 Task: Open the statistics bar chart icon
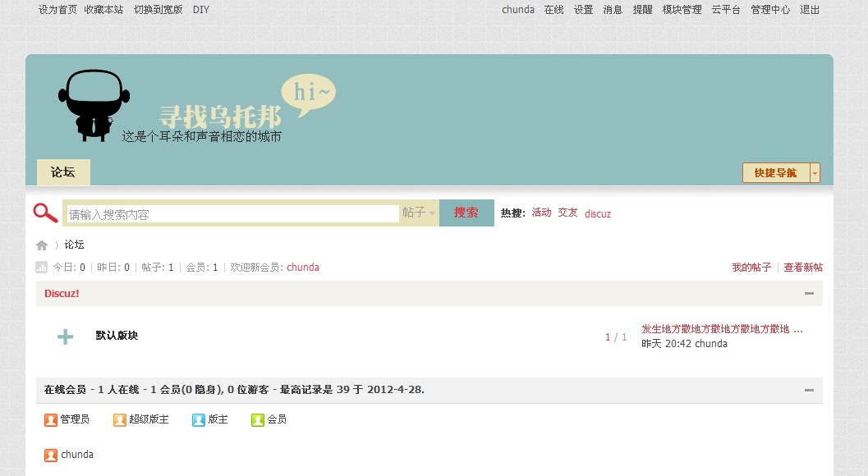42,268
